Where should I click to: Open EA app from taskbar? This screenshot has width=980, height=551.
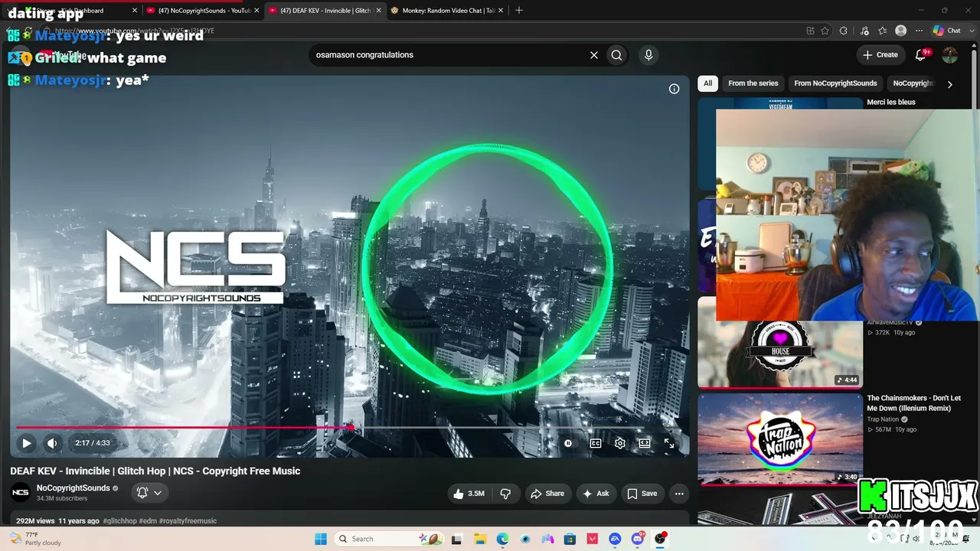(615, 539)
